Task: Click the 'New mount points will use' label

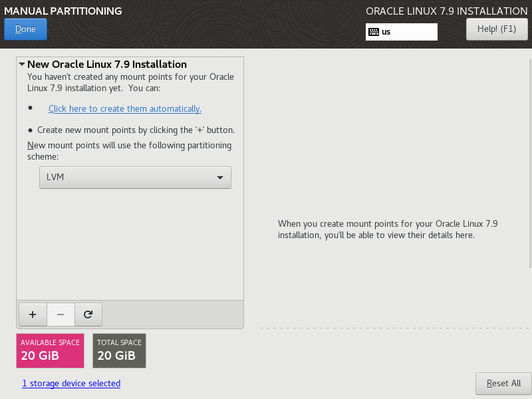Action: 129,151
